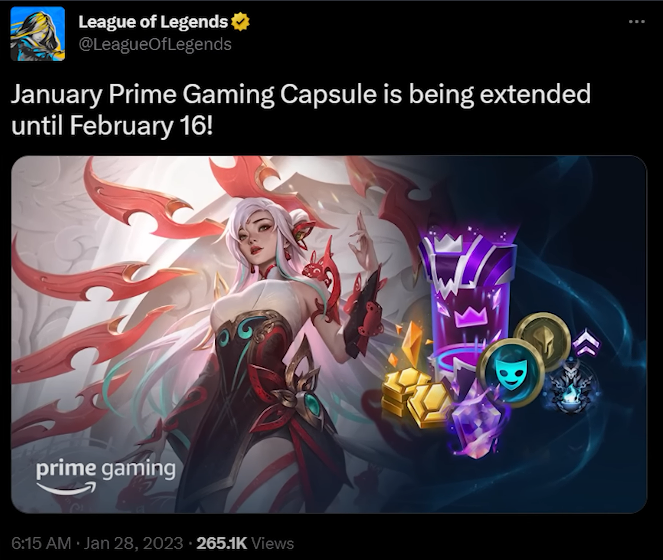663x560 pixels.
Task: Click the gold helmet champion coin icon
Action: click(x=543, y=336)
